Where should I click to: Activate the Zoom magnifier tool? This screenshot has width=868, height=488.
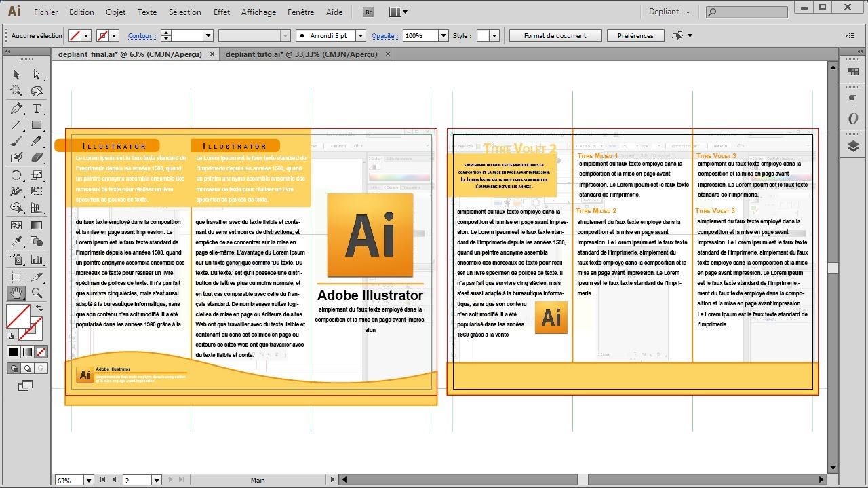(37, 293)
